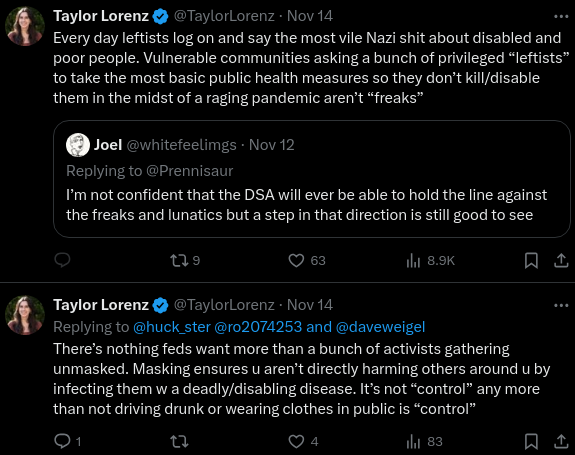Image resolution: width=575 pixels, height=455 pixels.
Task: Open Joel's quoted tweet about the DSA
Action: [x=312, y=179]
